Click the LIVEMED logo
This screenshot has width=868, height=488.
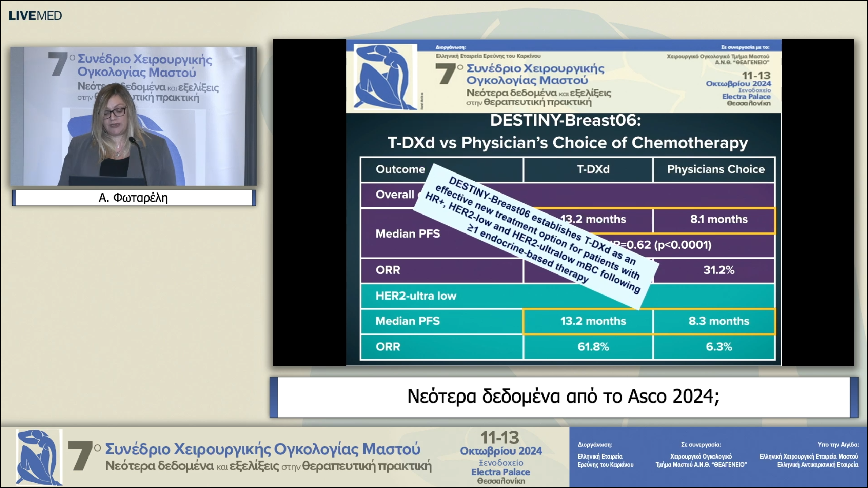click(x=35, y=16)
